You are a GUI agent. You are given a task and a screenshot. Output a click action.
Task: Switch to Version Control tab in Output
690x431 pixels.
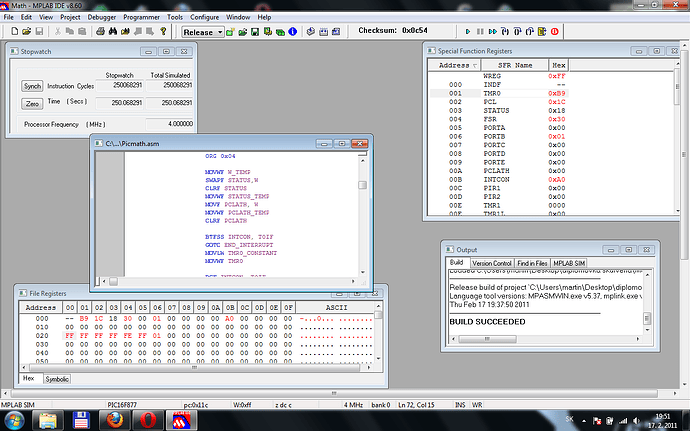[492, 263]
